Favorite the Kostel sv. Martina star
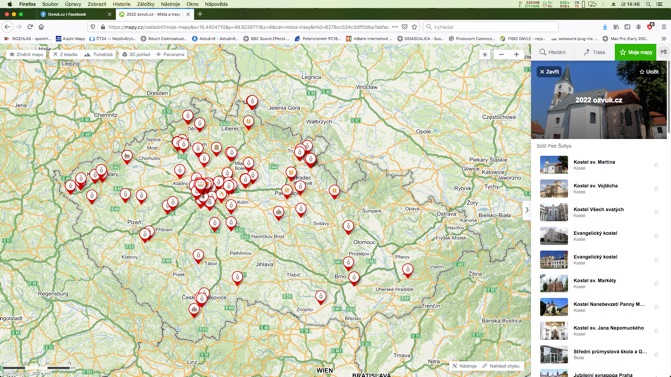This screenshot has width=671, height=377. (656, 165)
